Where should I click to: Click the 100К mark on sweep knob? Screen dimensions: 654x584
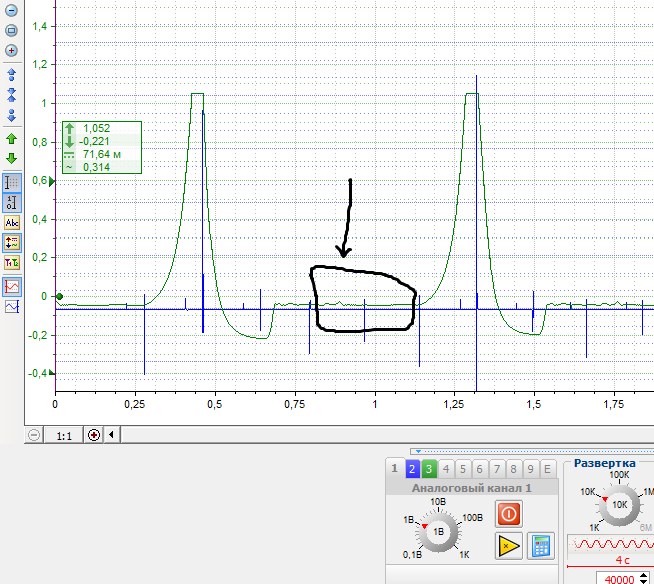click(x=619, y=475)
